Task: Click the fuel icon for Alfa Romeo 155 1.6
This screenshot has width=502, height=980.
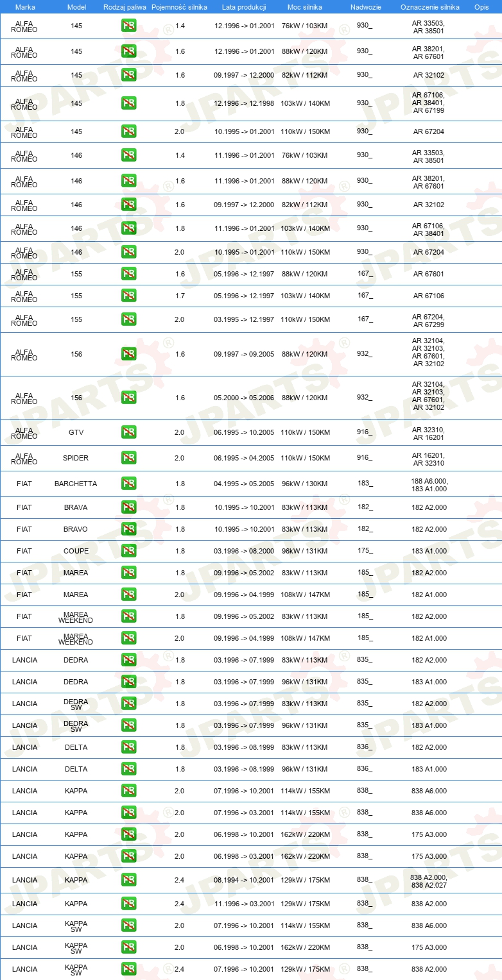Action: pyautogui.click(x=128, y=273)
